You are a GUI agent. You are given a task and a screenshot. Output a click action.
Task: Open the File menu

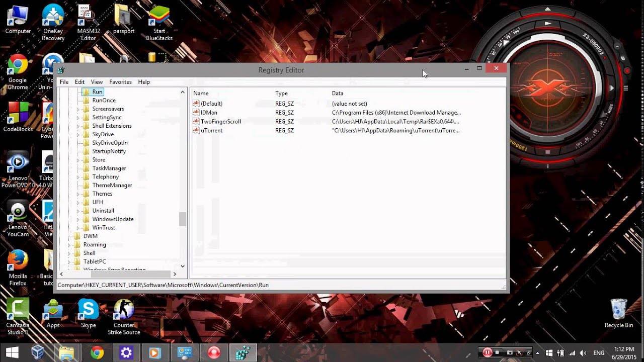(x=64, y=82)
